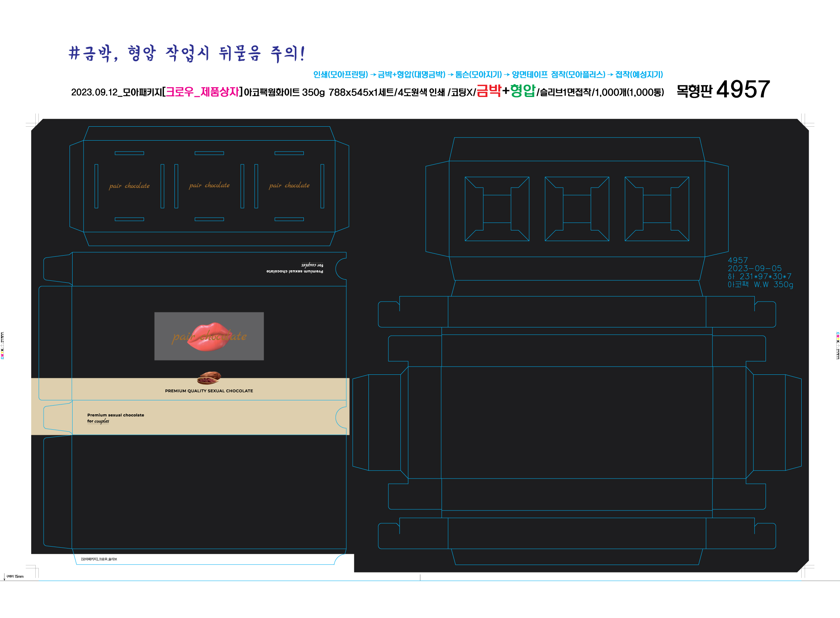Select the large 4957 number heading
Viewport: 840px width, 618px height.
tap(743, 89)
